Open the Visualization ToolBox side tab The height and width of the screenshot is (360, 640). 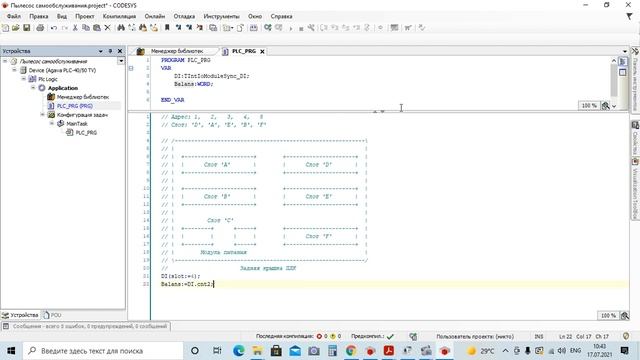click(x=635, y=189)
